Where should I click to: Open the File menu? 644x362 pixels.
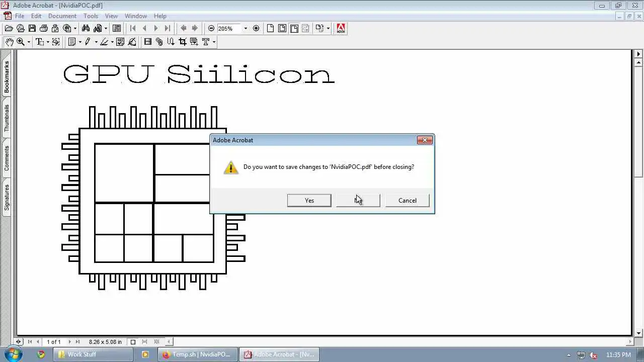click(20, 16)
